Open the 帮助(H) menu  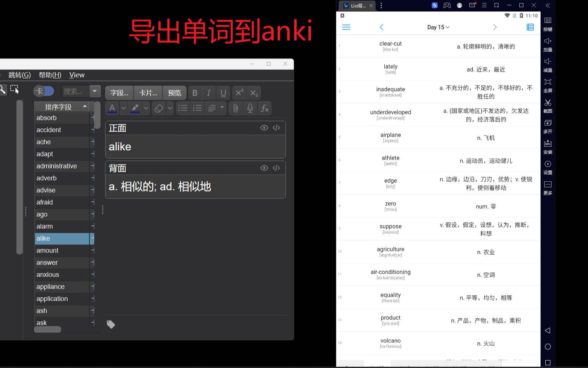pyautogui.click(x=50, y=75)
